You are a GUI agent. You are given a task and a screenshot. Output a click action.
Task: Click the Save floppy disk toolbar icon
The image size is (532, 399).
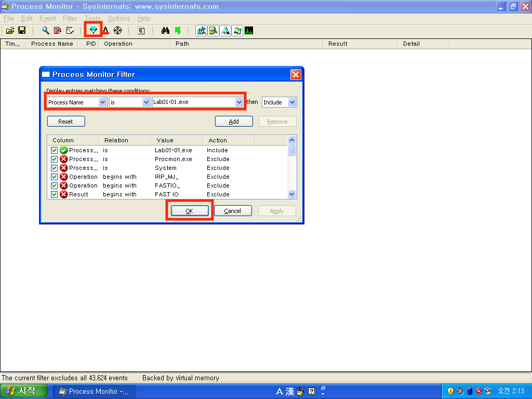click(x=22, y=31)
